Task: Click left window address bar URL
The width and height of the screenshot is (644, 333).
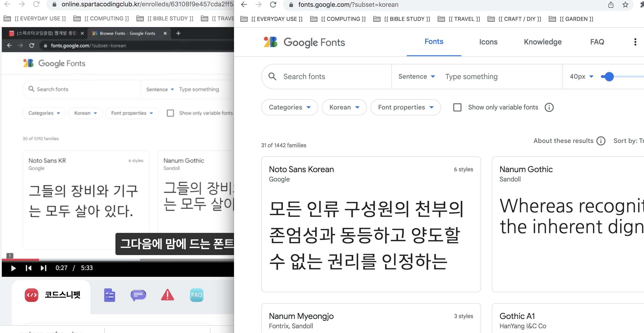Action: coord(147,4)
